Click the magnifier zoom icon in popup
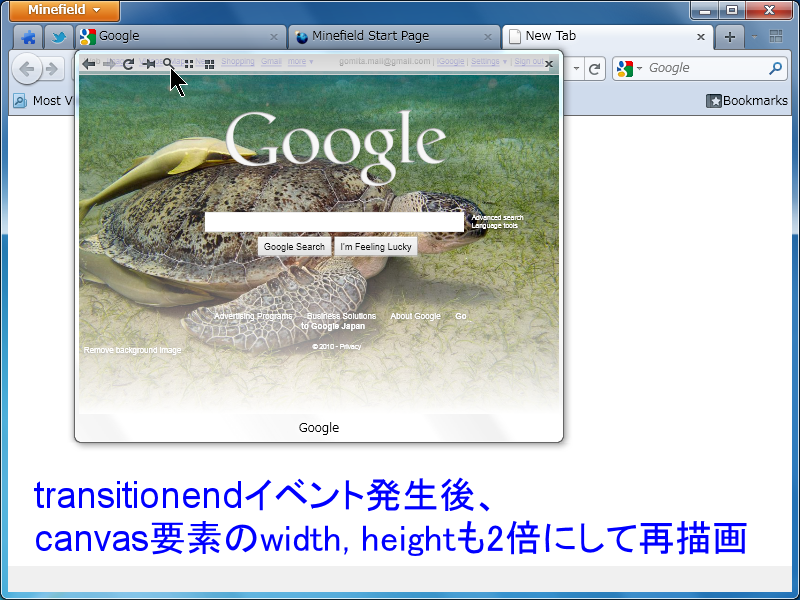 pos(168,63)
